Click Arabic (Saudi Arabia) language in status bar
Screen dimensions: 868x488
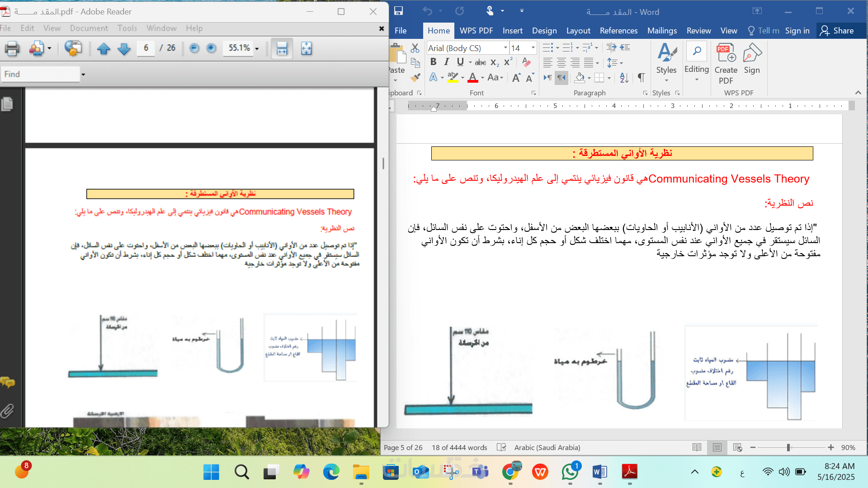pyautogui.click(x=547, y=447)
